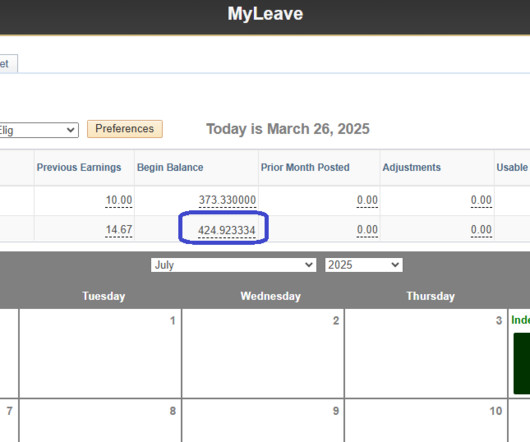The image size is (530, 442).
Task: Select the Begin Balance column header
Action: click(170, 167)
